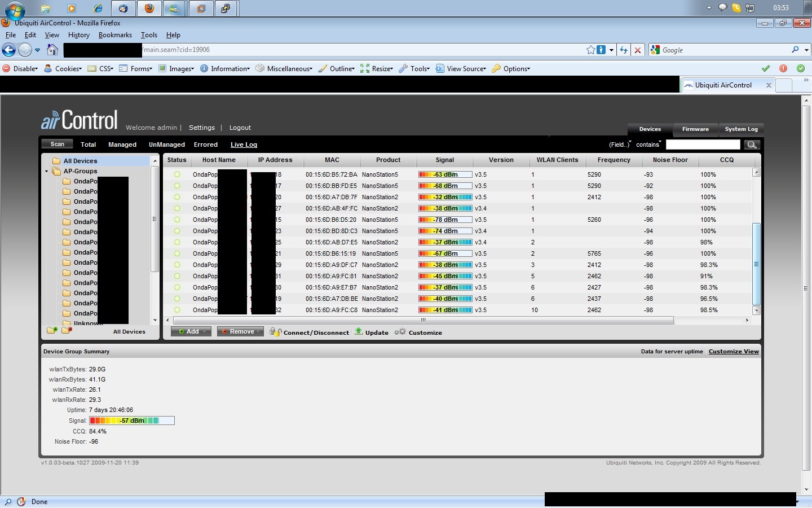Click the Settings link

[x=202, y=128]
